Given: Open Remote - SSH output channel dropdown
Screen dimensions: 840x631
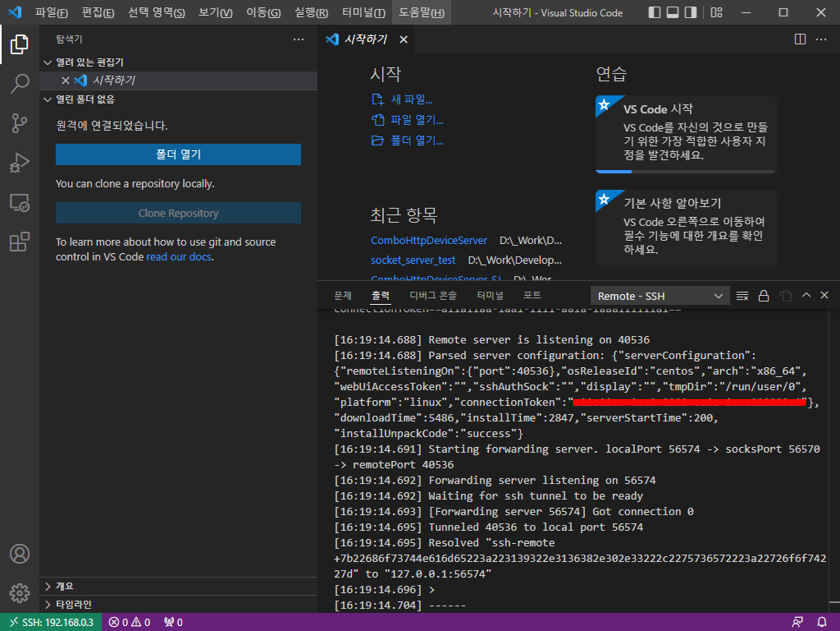Looking at the screenshot, I should tap(660, 296).
